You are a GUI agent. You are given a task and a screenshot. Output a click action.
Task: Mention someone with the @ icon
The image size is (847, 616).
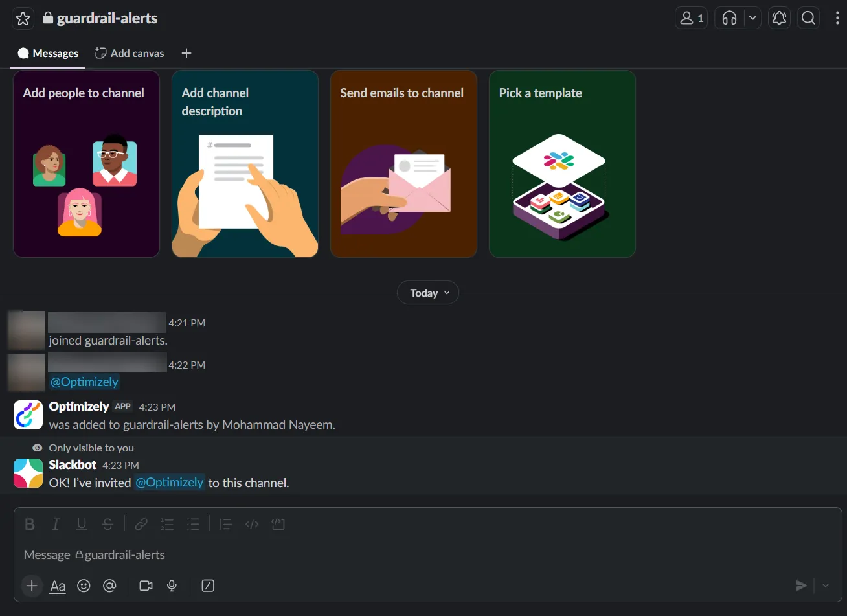click(109, 586)
